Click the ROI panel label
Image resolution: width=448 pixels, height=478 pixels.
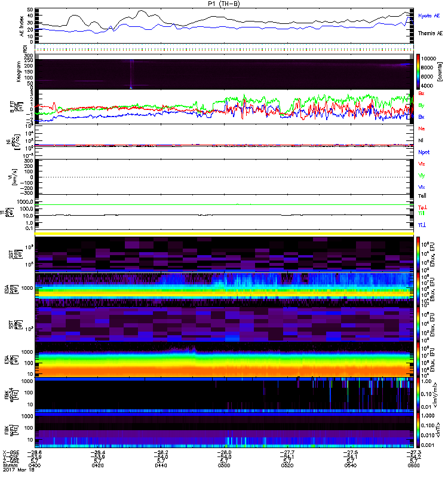coord(25,49)
